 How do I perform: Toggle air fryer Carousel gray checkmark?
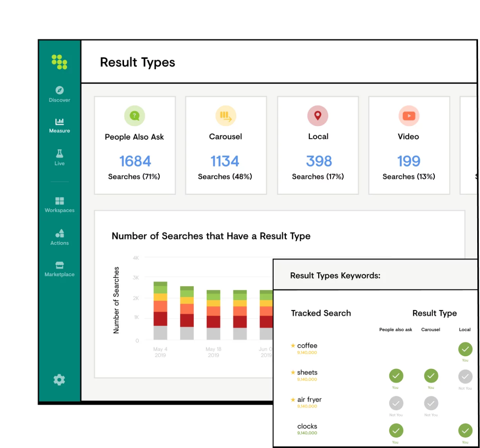pyautogui.click(x=431, y=403)
